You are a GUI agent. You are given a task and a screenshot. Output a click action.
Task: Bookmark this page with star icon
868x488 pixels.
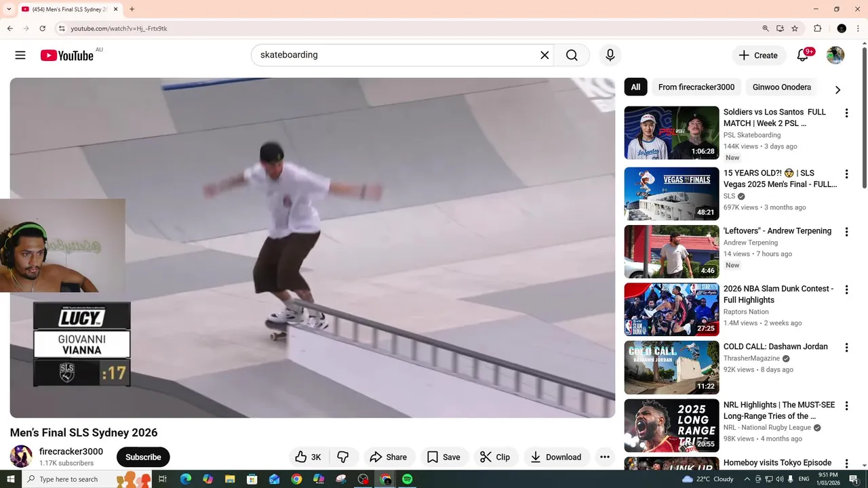click(x=795, y=28)
